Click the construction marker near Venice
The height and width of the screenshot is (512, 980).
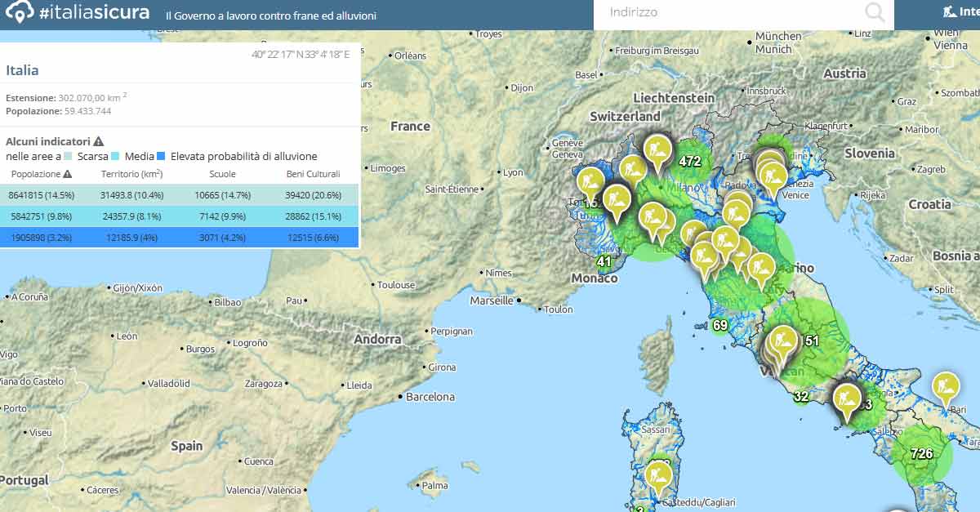pos(773,180)
